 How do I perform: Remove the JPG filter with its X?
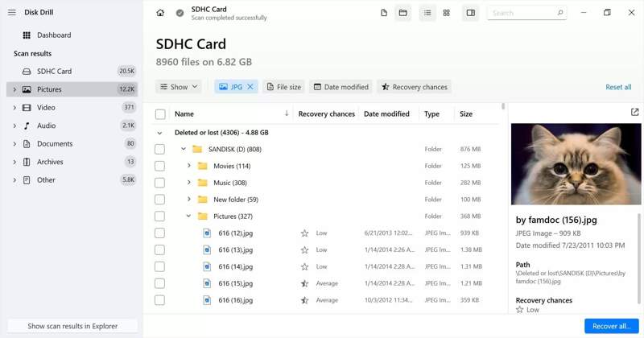(250, 87)
